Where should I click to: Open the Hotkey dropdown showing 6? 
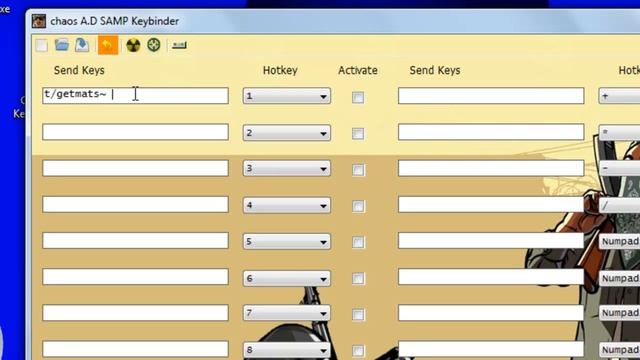[287, 278]
